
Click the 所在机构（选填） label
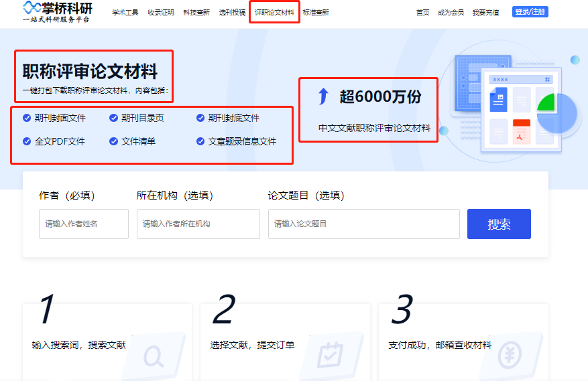(175, 195)
